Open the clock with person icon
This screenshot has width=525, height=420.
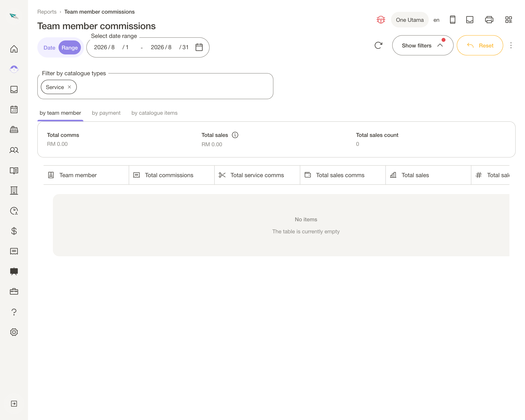pos(14,211)
